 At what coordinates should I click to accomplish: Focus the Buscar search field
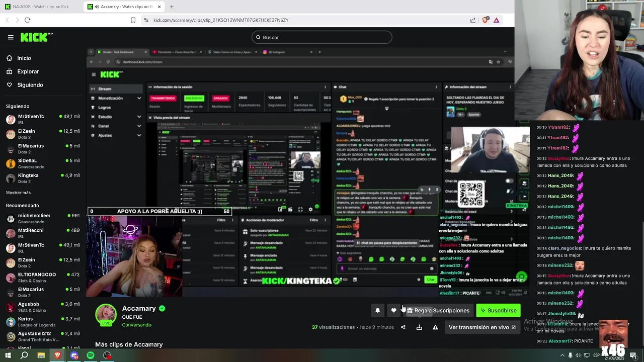(x=321, y=37)
